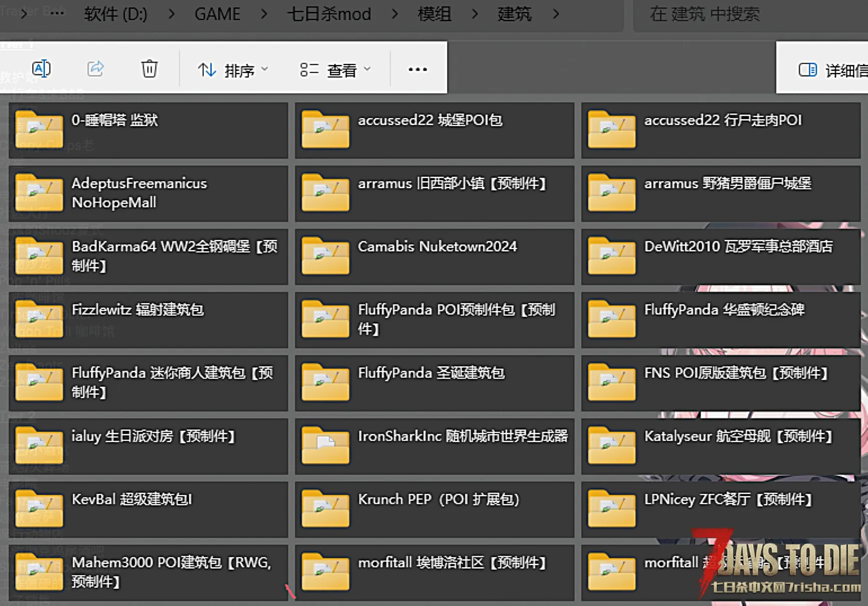Select the IronSharkInc 随机城市世界生成器 folder icon

[x=326, y=445]
